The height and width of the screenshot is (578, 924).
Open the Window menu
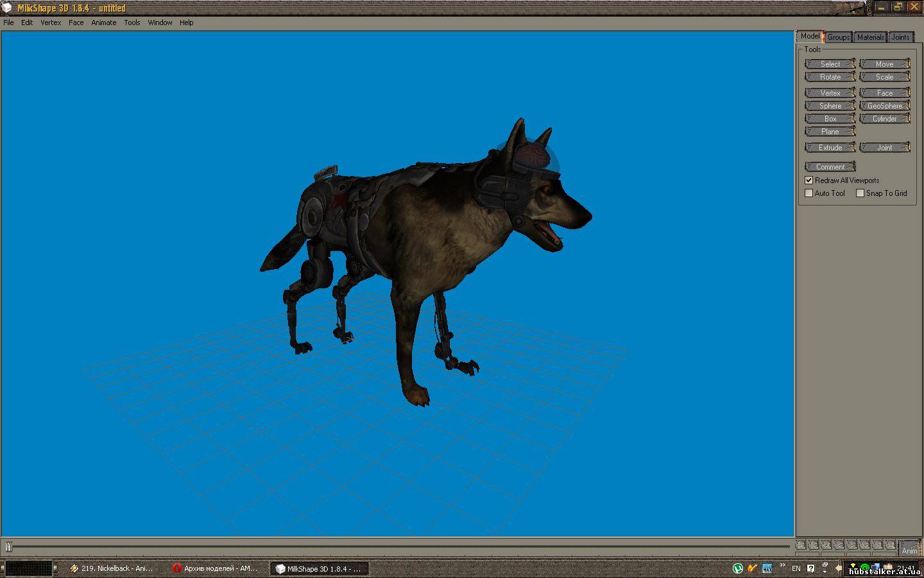coord(160,22)
